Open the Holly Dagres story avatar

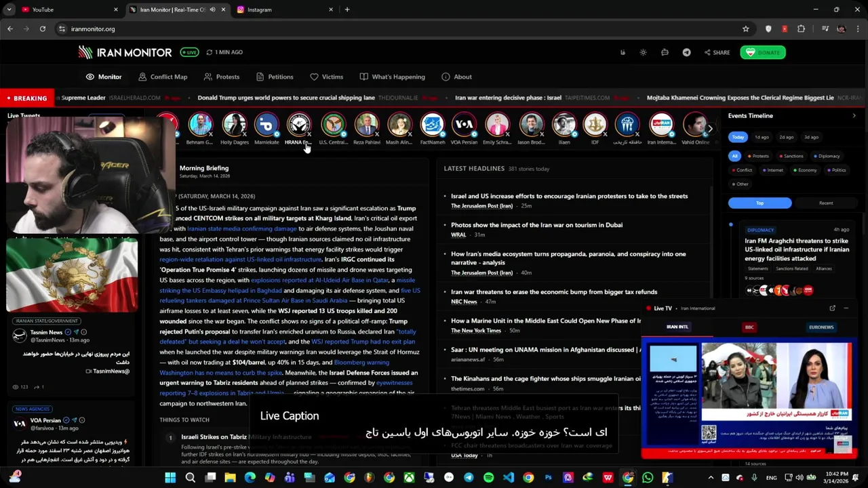point(234,125)
